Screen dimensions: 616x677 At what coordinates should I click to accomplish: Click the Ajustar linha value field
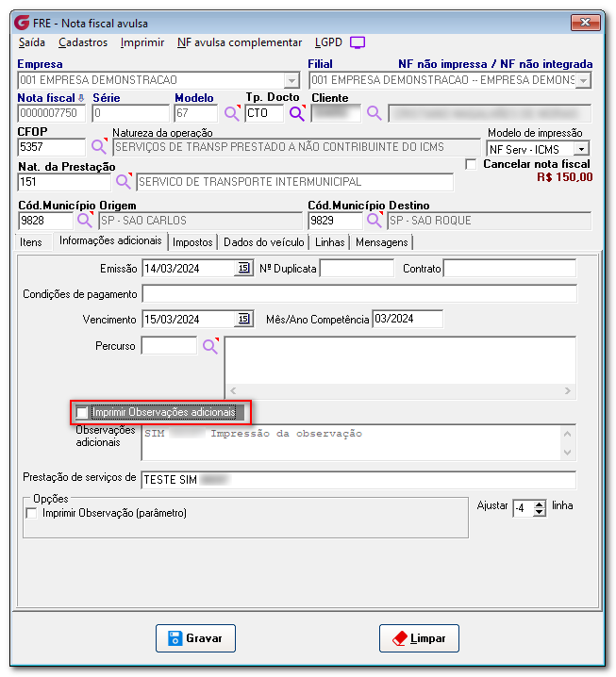[x=524, y=508]
